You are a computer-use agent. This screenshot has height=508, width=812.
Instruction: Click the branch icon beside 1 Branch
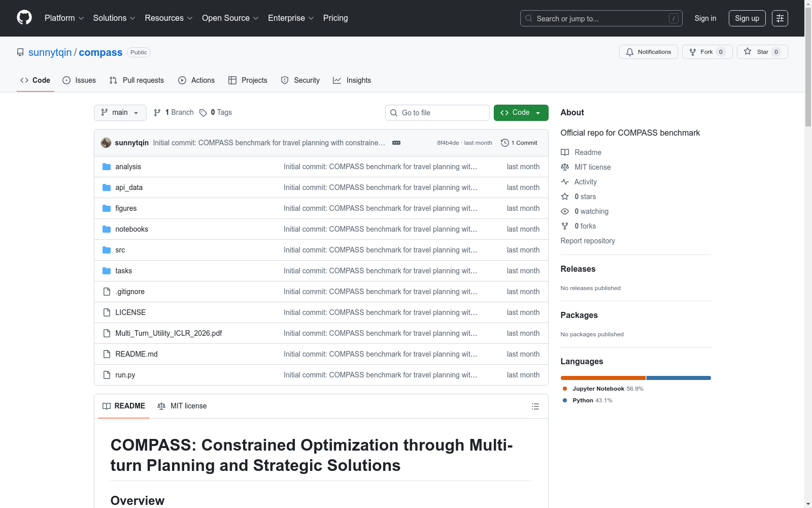click(x=157, y=113)
